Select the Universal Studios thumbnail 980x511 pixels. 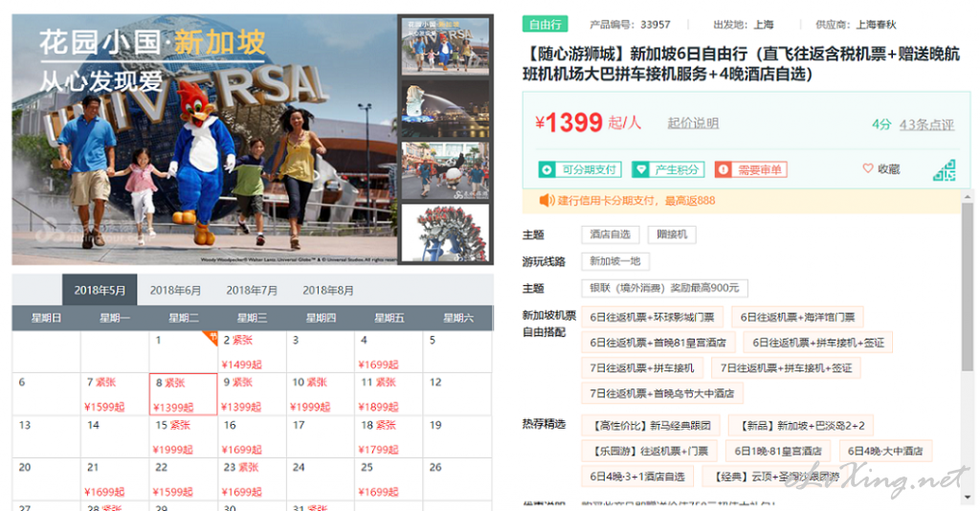tap(445, 46)
